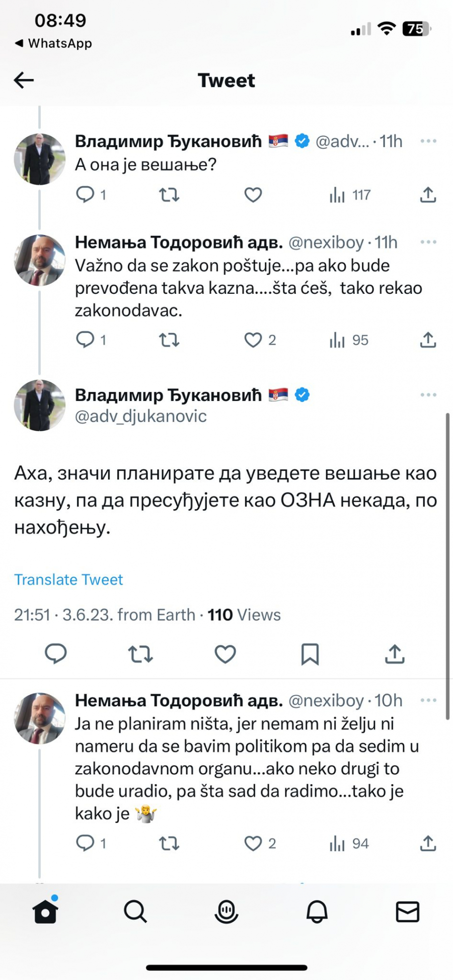Reply to the main tweet

56,654
